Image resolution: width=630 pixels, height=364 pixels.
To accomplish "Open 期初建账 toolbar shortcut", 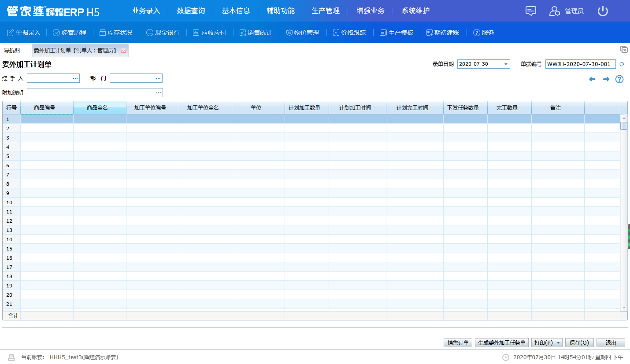I will (443, 33).
